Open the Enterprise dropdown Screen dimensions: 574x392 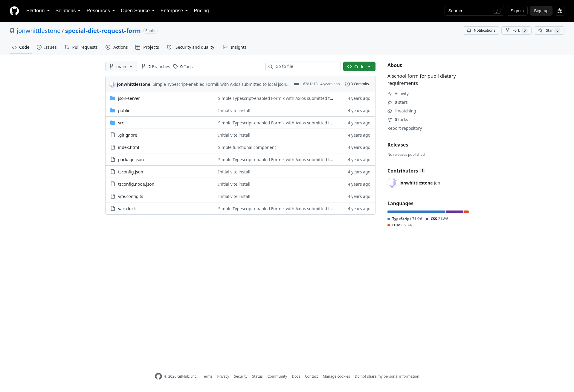(174, 11)
